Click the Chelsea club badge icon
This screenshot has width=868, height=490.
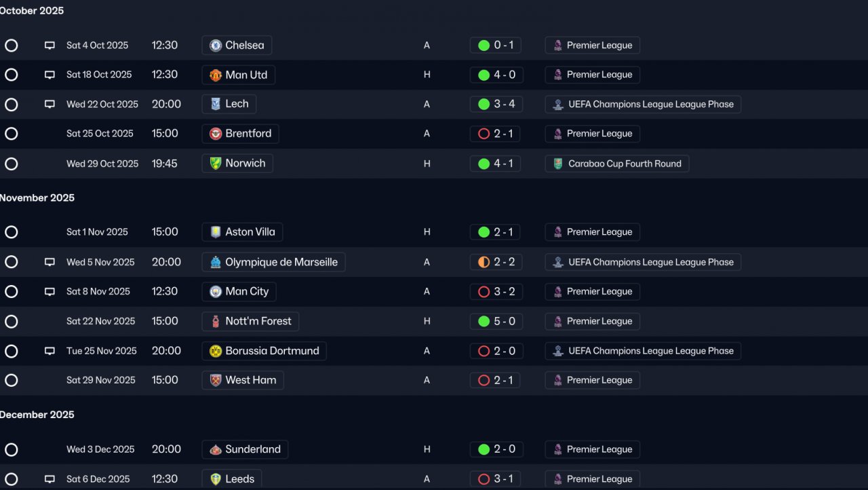pyautogui.click(x=216, y=45)
